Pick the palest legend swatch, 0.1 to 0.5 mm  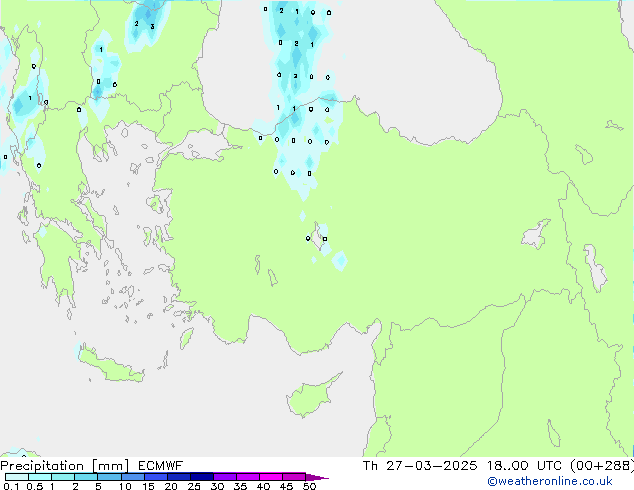tap(17, 477)
